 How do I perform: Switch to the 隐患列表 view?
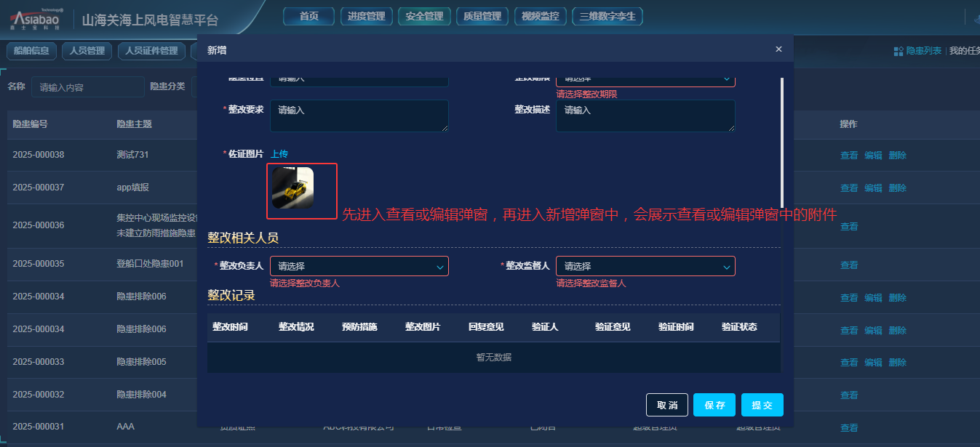pyautogui.click(x=923, y=51)
